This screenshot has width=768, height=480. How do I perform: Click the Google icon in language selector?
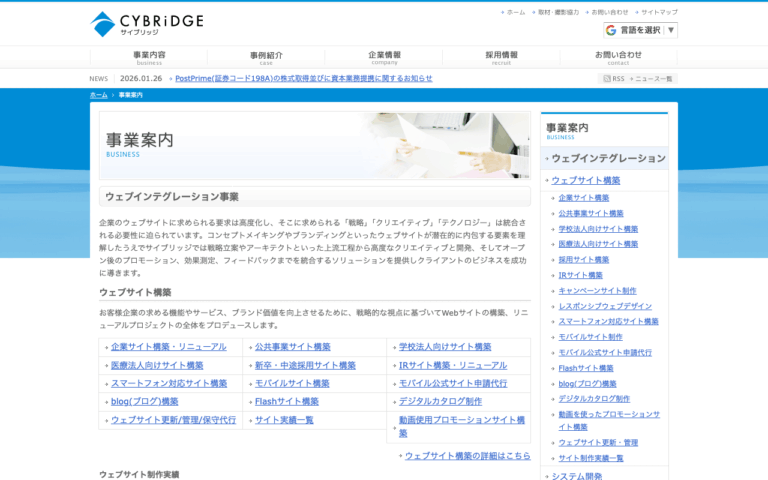611,30
